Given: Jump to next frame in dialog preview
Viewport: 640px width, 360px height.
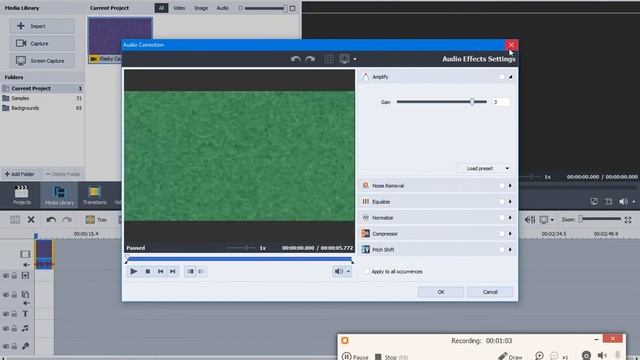Looking at the screenshot, I should pyautogui.click(x=173, y=271).
